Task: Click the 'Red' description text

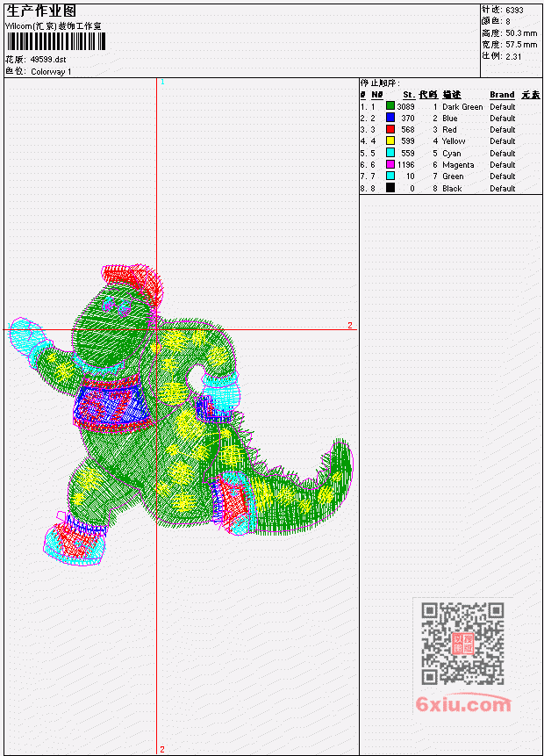Action: 449,130
